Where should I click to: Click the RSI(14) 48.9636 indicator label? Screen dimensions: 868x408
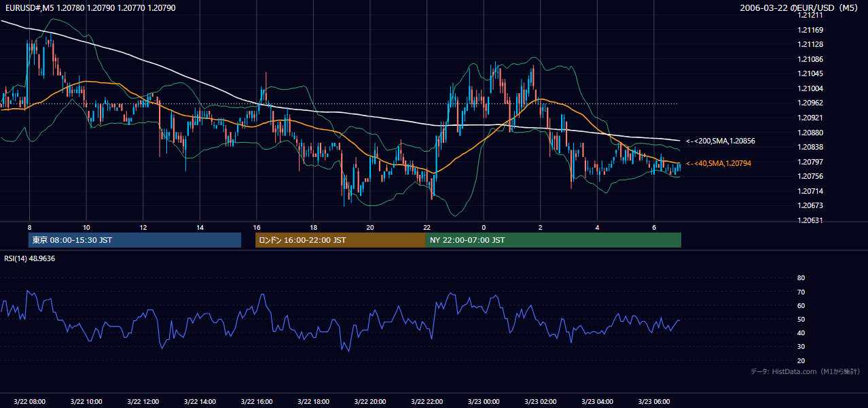pyautogui.click(x=29, y=258)
